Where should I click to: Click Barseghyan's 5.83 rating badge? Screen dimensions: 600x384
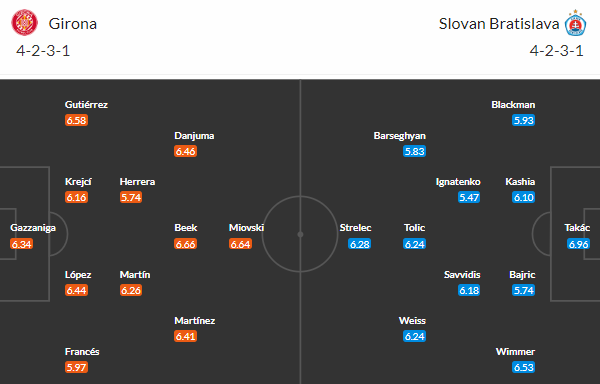(x=414, y=151)
